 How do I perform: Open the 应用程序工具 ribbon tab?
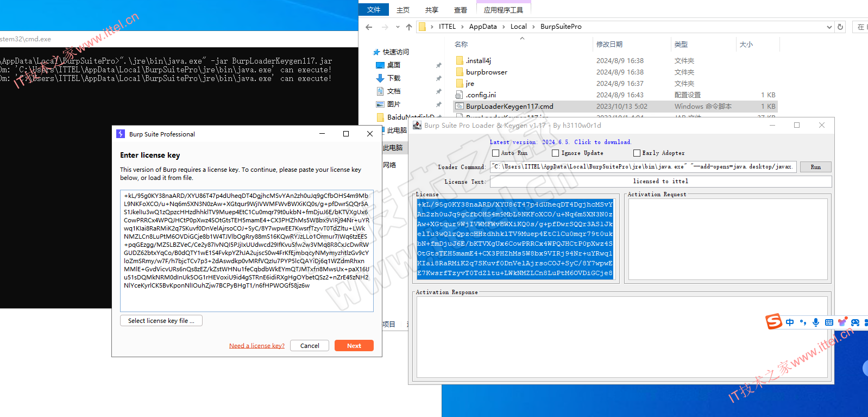(504, 10)
